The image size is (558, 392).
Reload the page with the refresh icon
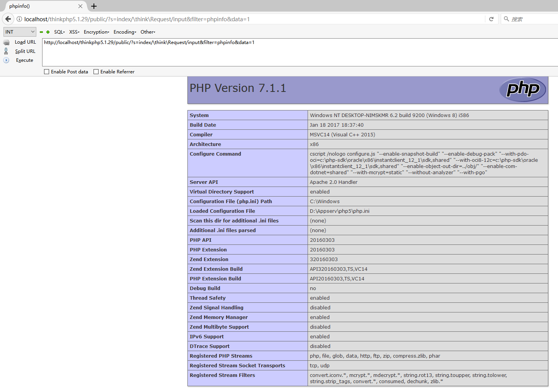[491, 19]
